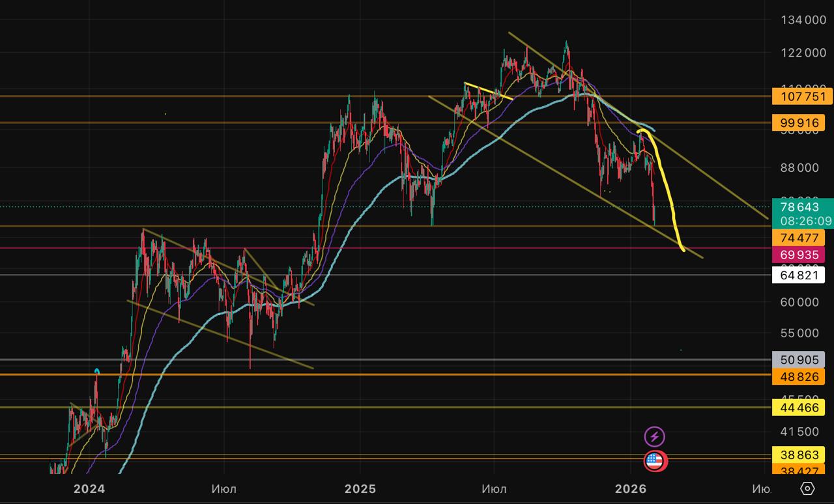834x504 pixels.
Task: Click the green current price label 78 643
Action: 798,207
